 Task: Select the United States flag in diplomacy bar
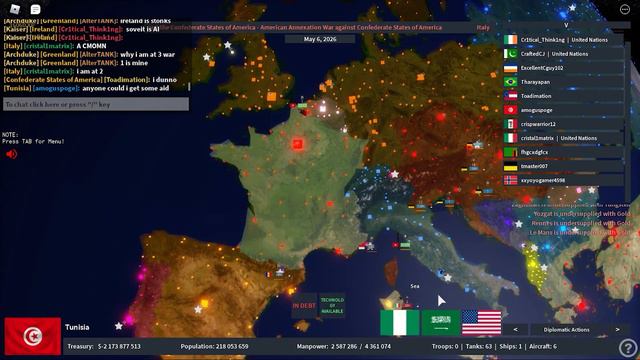pos(482,322)
